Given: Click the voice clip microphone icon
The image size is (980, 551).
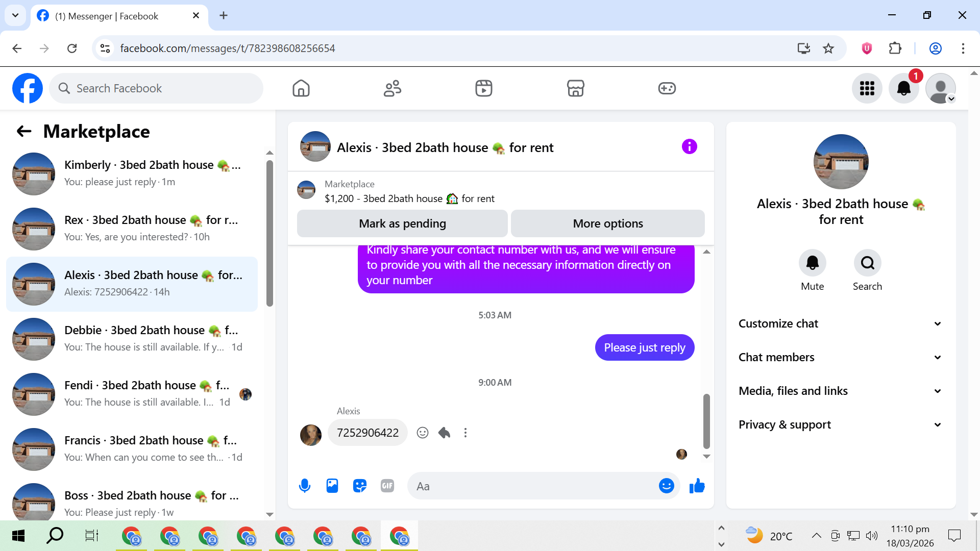Looking at the screenshot, I should pyautogui.click(x=305, y=486).
